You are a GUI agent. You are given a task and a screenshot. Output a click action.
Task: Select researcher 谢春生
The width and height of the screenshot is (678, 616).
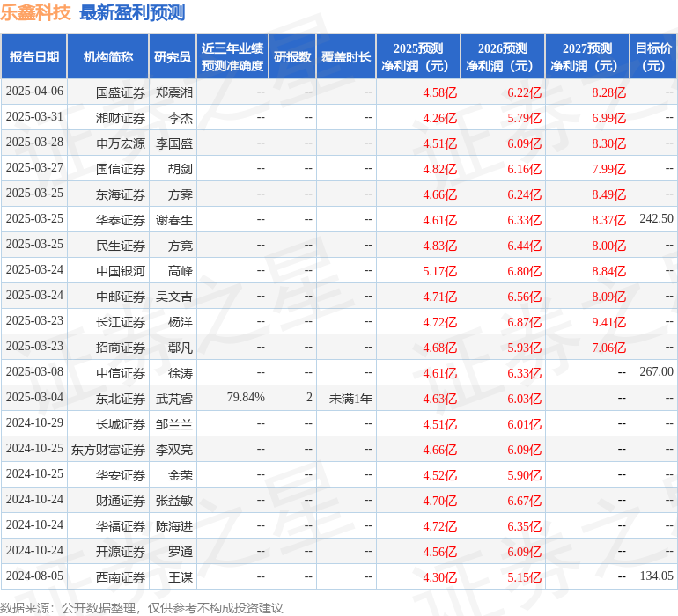[x=174, y=220]
